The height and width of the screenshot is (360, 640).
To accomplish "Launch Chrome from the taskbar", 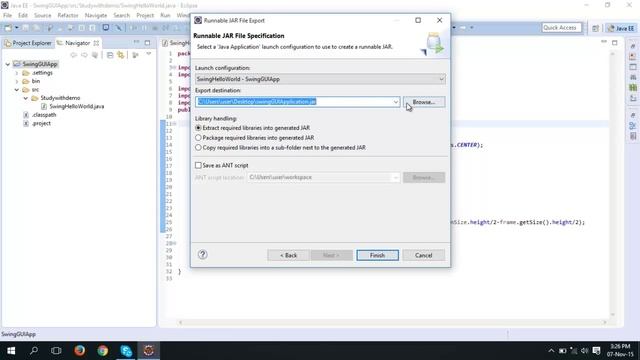I will (x=103, y=351).
